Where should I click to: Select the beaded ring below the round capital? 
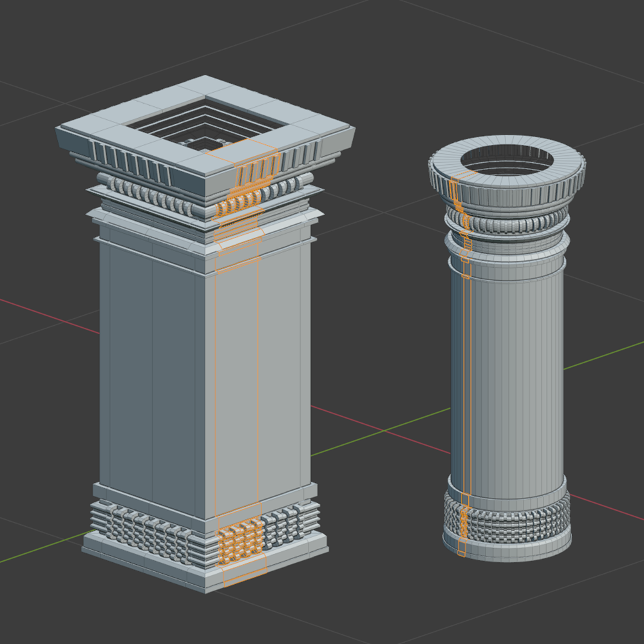tap(515, 224)
